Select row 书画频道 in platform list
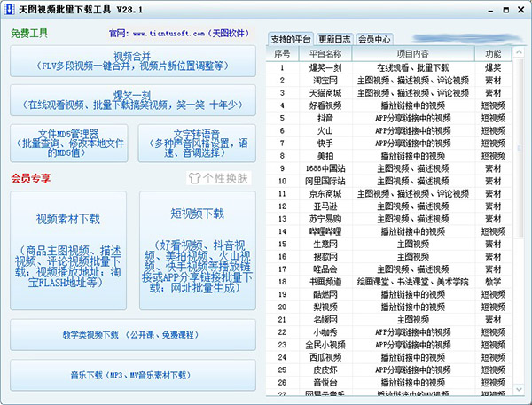This screenshot has width=532, height=405. click(x=389, y=282)
